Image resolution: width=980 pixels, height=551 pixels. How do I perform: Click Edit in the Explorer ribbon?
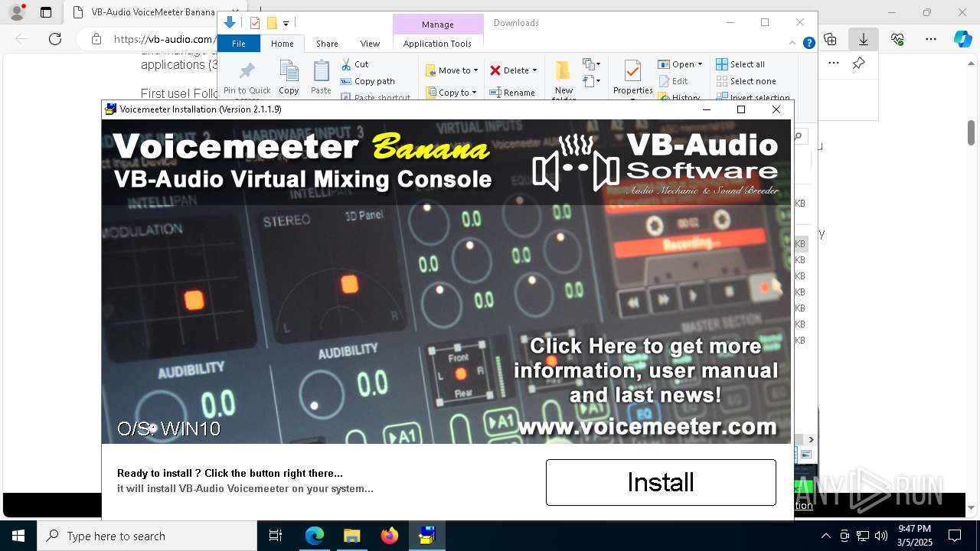(x=673, y=81)
